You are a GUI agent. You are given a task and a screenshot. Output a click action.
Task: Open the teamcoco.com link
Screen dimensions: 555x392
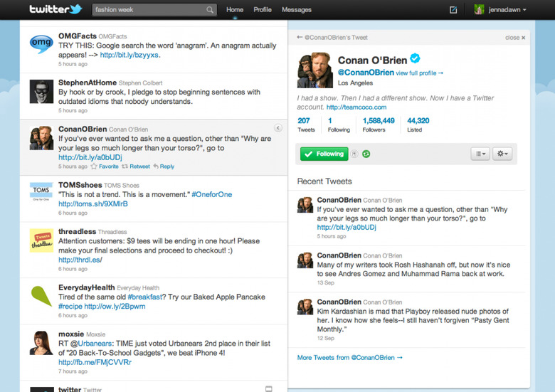tap(354, 107)
